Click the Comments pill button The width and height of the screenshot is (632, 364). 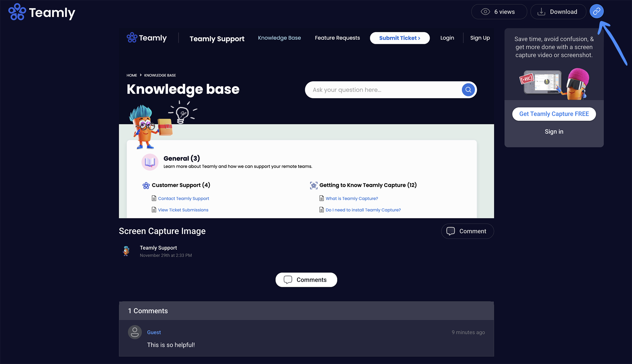(x=306, y=280)
